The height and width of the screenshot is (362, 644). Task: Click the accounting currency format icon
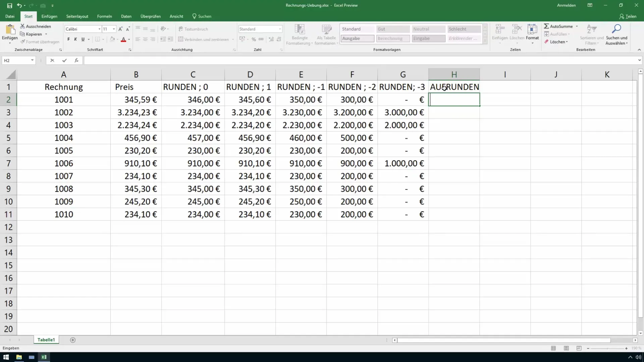click(x=242, y=39)
